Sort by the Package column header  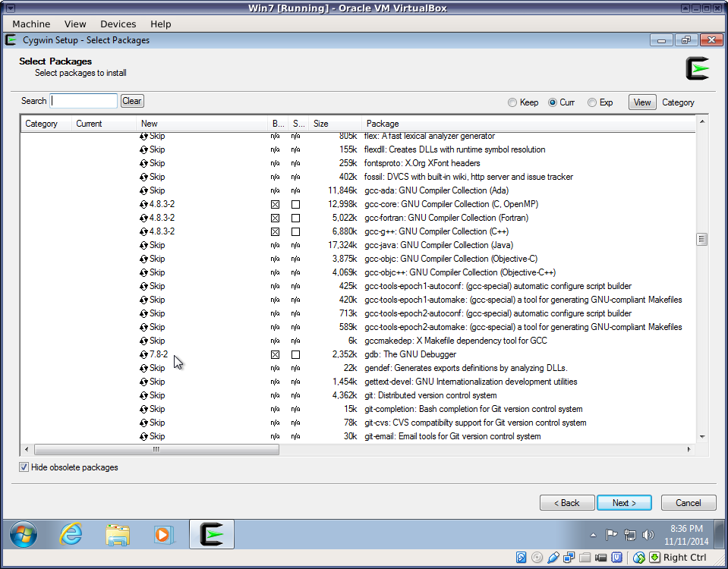[528, 124]
